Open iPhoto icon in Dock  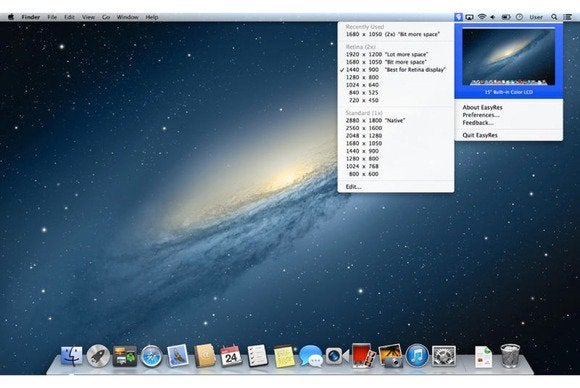(x=391, y=356)
